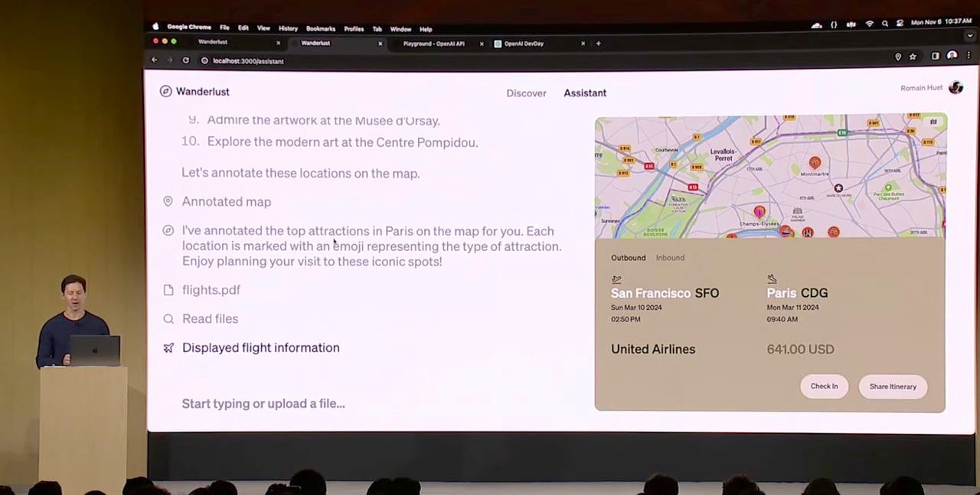
Task: Open the History menu
Action: pyautogui.click(x=288, y=28)
